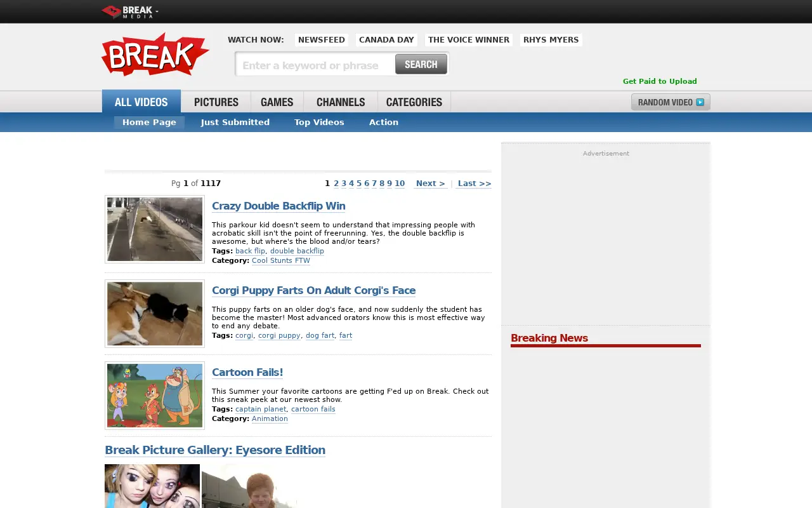The width and height of the screenshot is (812, 508).
Task: Go to page 2 of video list
Action: tap(336, 184)
